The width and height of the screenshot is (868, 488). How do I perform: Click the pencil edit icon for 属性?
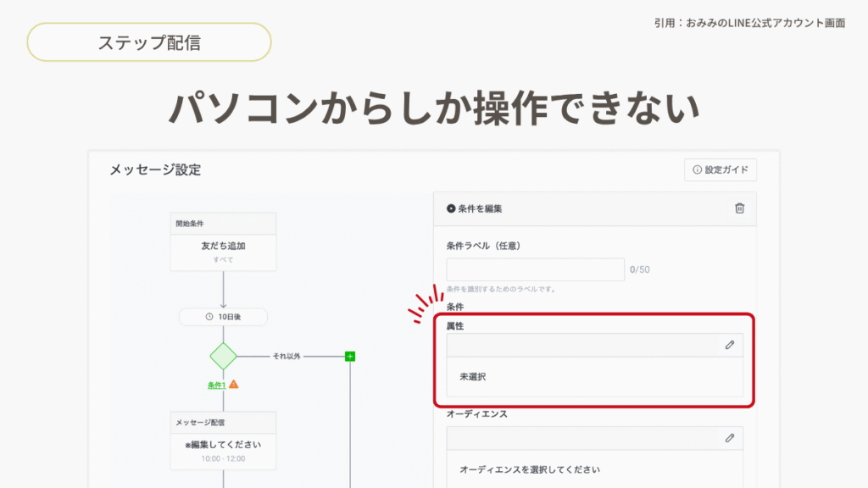[729, 345]
